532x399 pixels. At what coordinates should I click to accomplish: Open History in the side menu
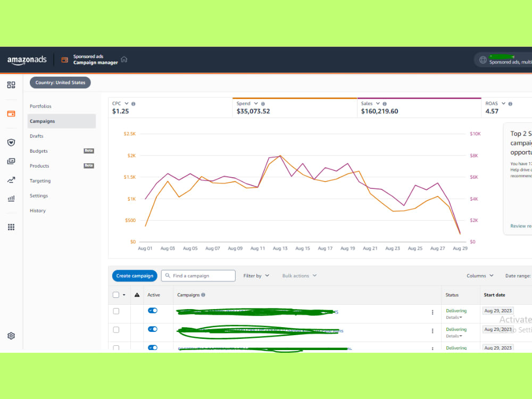38,211
